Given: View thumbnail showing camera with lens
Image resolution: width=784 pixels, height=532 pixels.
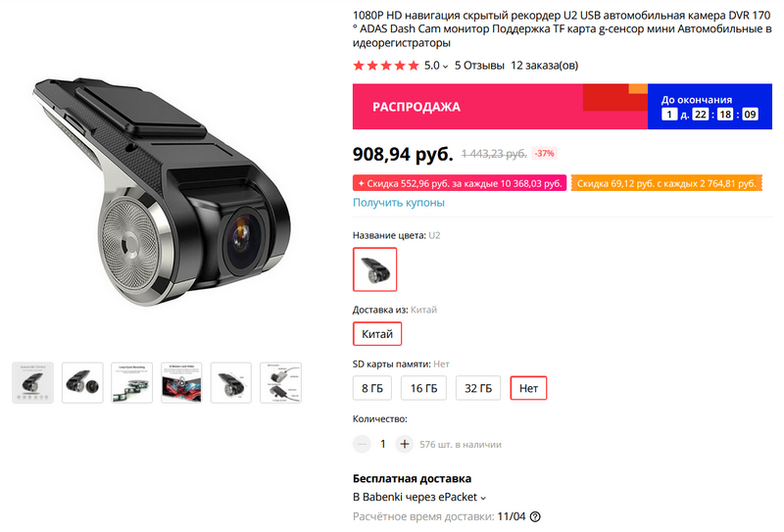Looking at the screenshot, I should pyautogui.click(x=82, y=383).
